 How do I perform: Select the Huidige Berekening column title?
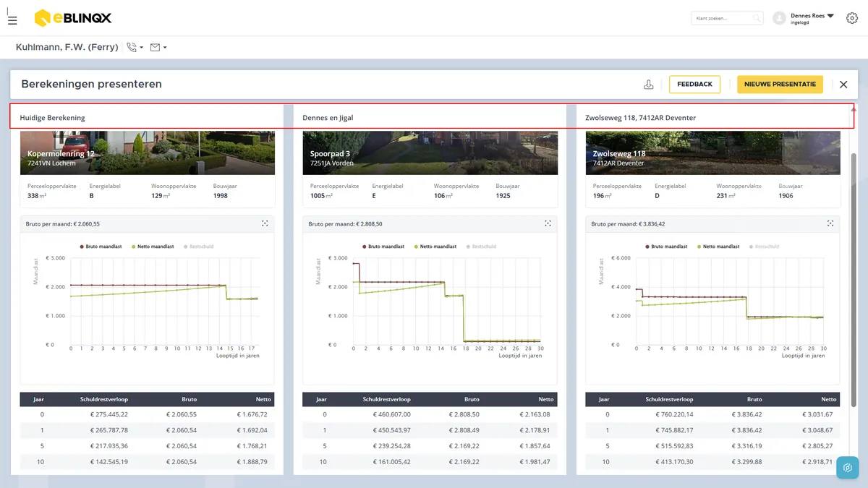pyautogui.click(x=52, y=118)
